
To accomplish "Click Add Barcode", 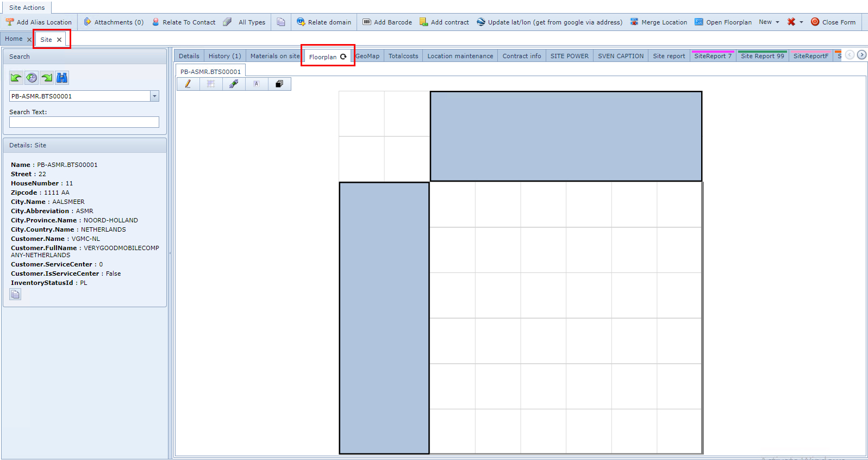I will click(387, 22).
